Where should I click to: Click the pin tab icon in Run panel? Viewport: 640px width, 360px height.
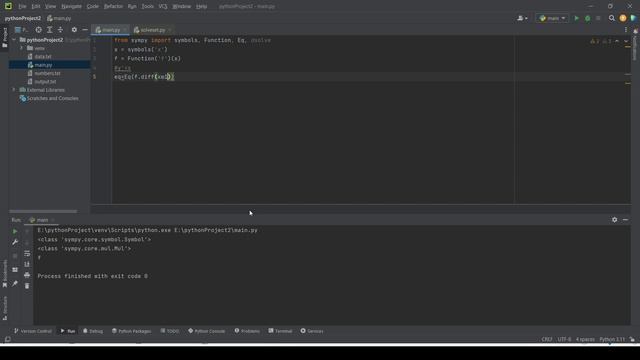[15, 283]
